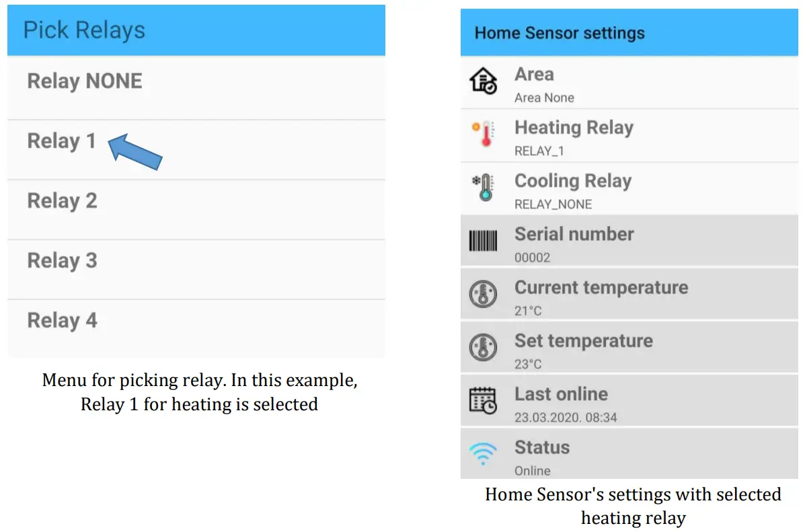
Task: Click the Cooling Relay snowflake thermometer icon
Action: [x=484, y=187]
